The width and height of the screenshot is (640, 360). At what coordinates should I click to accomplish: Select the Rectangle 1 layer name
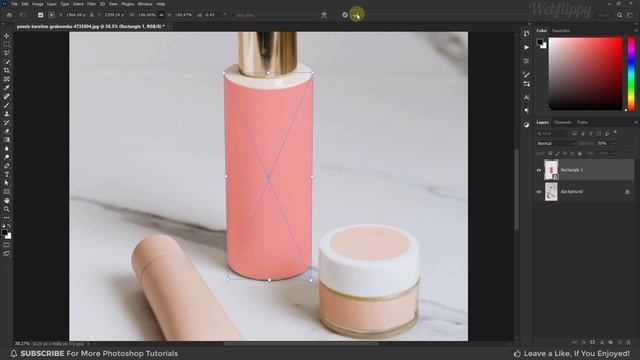(571, 170)
